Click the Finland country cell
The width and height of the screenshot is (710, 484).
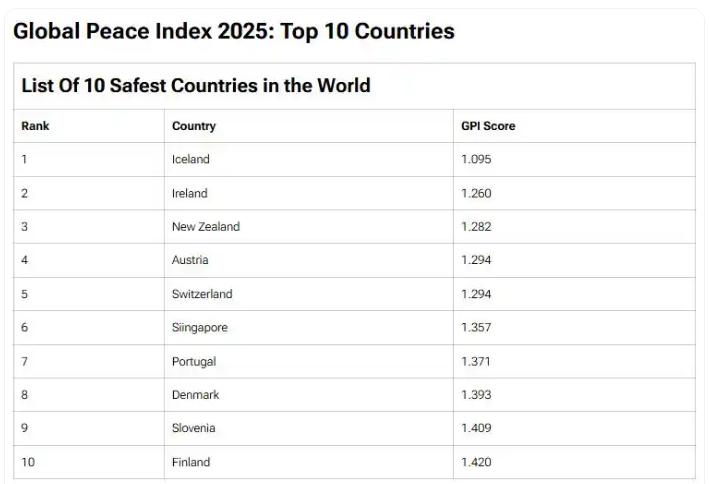pyautogui.click(x=191, y=462)
